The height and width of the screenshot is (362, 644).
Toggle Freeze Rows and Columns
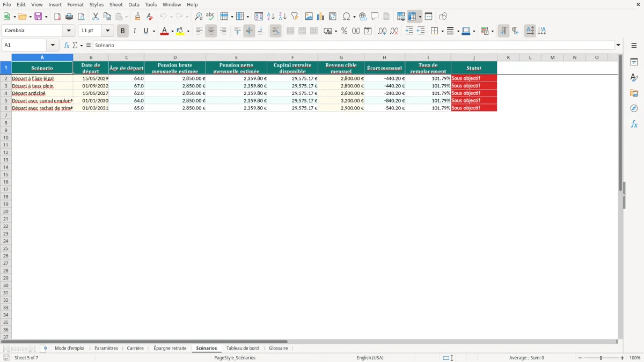412,17
